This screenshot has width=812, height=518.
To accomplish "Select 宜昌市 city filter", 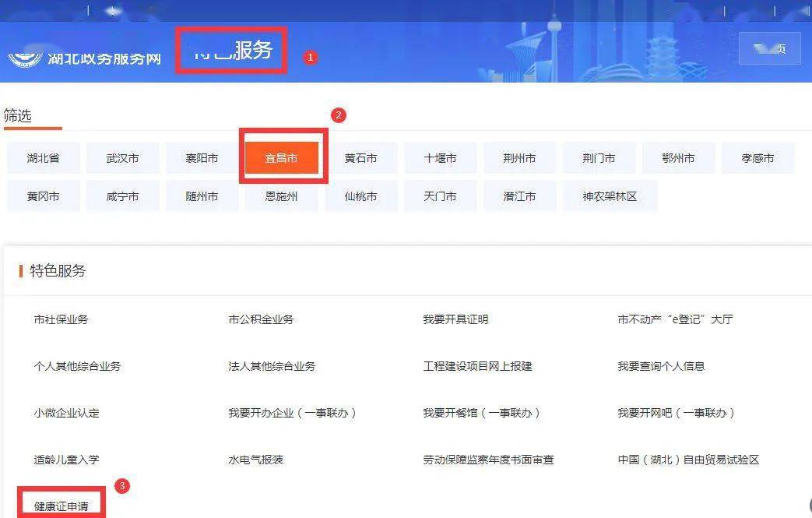I will [281, 158].
